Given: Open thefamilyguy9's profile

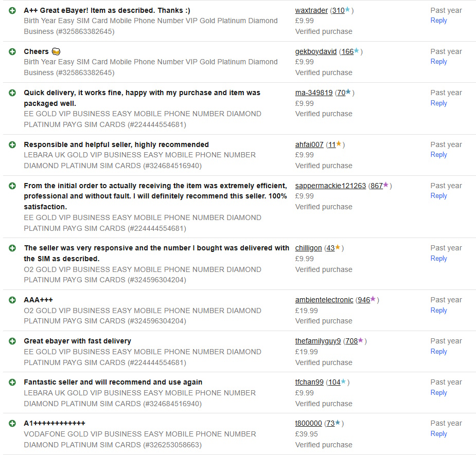Looking at the screenshot, I should click(318, 341).
